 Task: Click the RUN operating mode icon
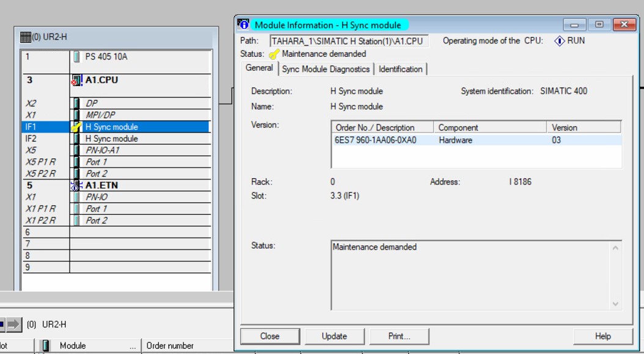(x=559, y=41)
